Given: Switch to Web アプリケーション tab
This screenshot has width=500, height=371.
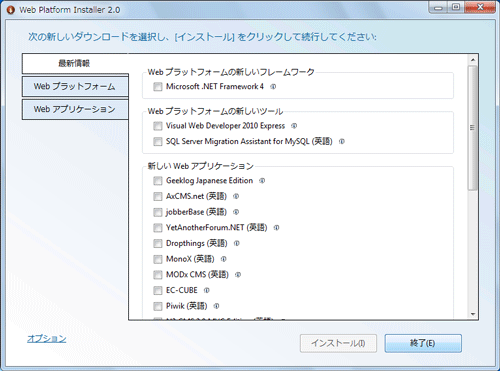Looking at the screenshot, I should point(75,109).
